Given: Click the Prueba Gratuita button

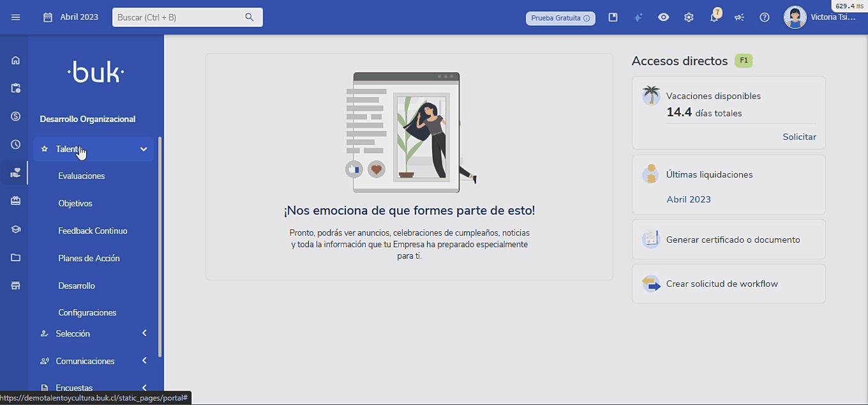Looking at the screenshot, I should tap(560, 18).
